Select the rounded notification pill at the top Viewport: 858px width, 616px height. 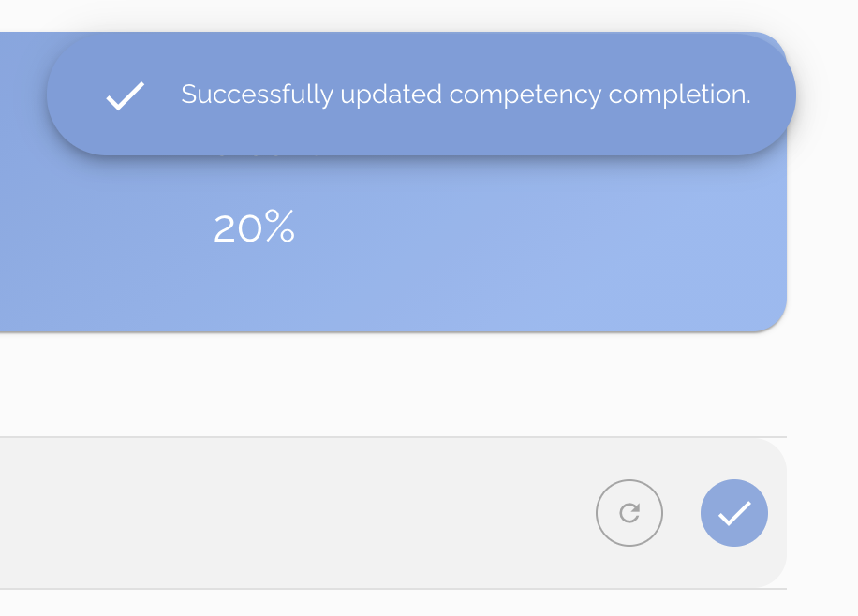pos(422,94)
